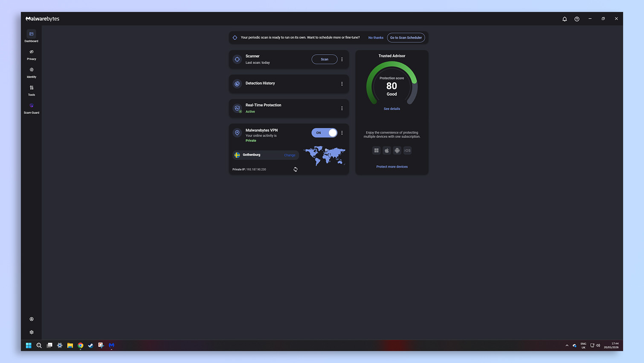Screen dimensions: 644x363
Task: Open settings via the sidebar gear icon
Action: [x=32, y=332]
